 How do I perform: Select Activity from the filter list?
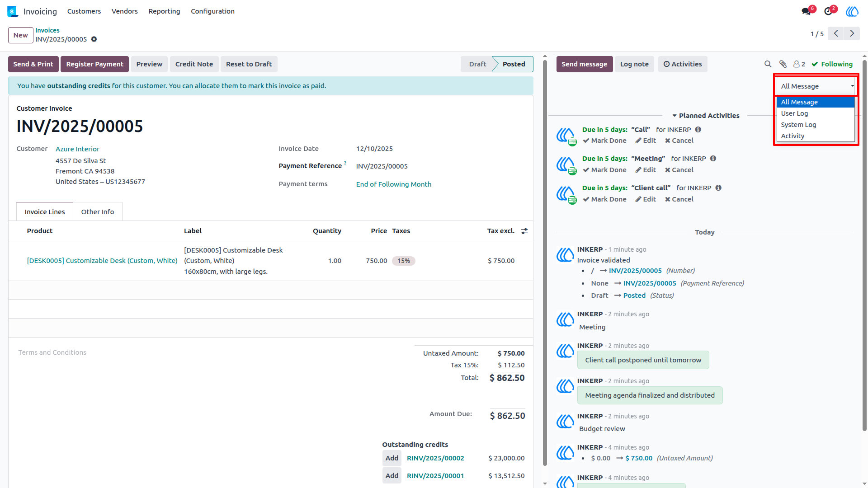(816, 136)
